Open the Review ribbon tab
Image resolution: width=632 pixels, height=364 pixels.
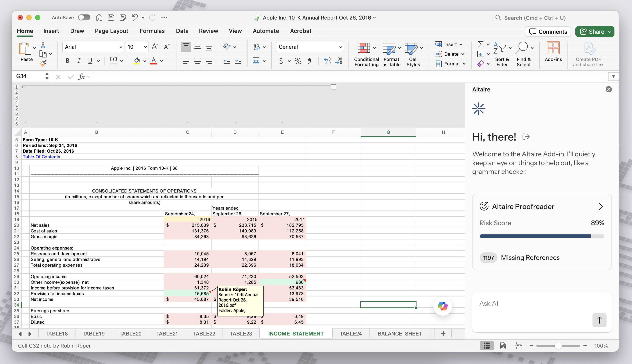[208, 31]
